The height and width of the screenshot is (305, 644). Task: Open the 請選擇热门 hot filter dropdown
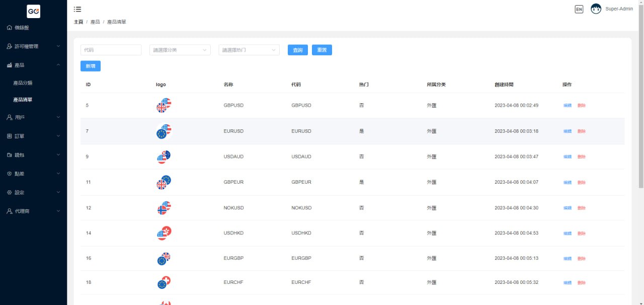click(249, 50)
